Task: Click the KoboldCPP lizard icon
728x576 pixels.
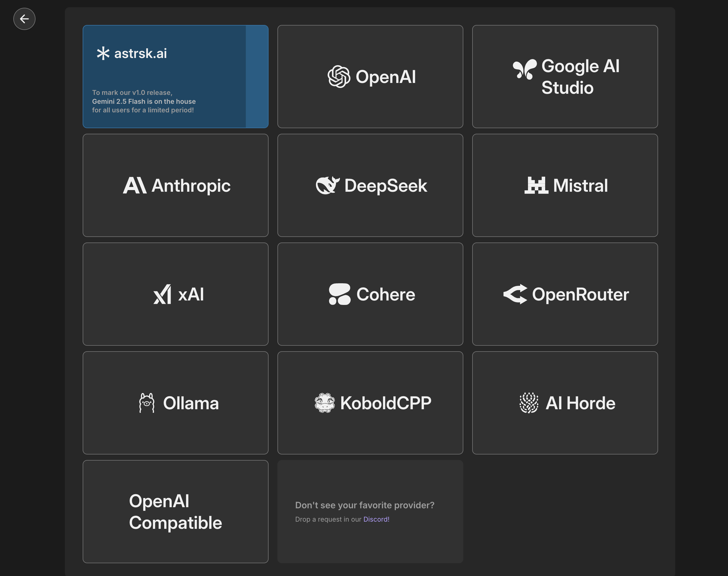Action: click(325, 403)
